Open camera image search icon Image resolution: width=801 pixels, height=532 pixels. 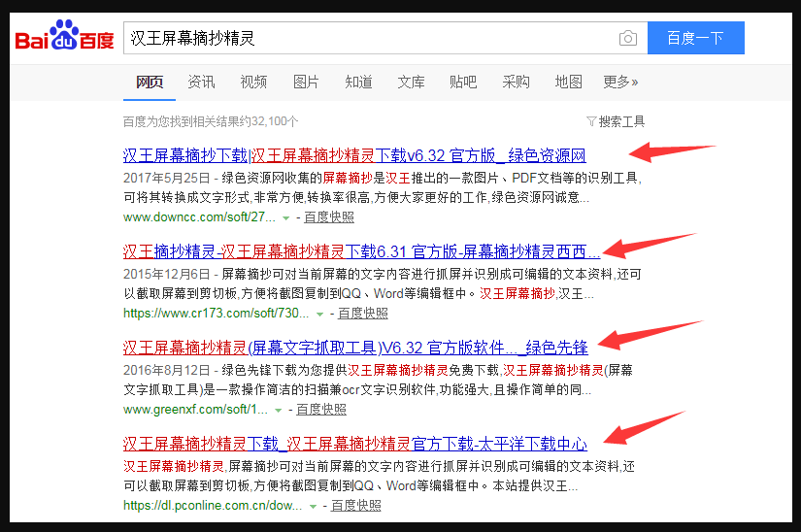628,38
